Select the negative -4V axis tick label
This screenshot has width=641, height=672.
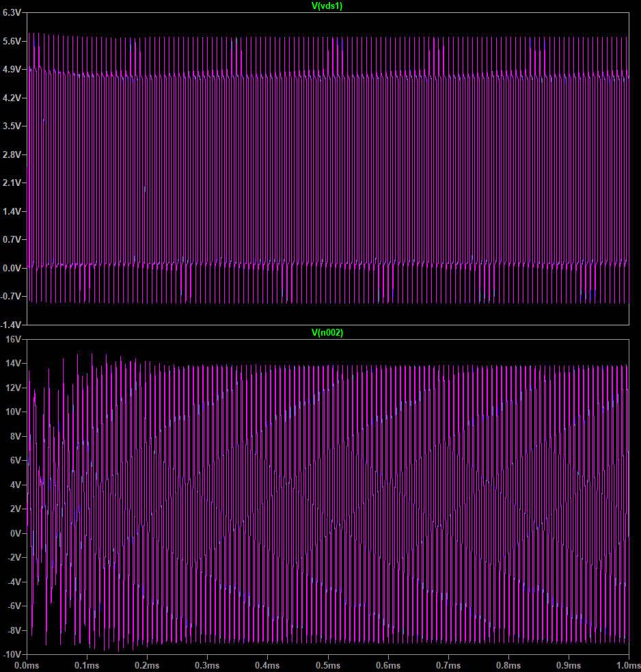[x=14, y=582]
